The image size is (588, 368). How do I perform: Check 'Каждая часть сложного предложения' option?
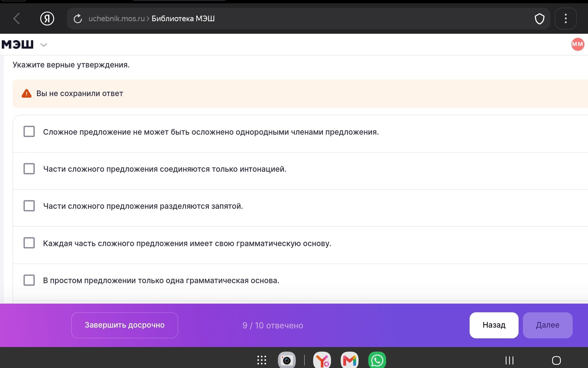coord(29,243)
